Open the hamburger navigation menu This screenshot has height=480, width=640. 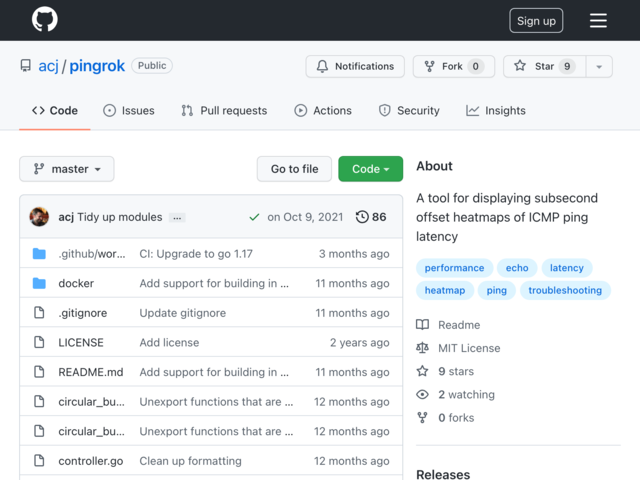(598, 20)
